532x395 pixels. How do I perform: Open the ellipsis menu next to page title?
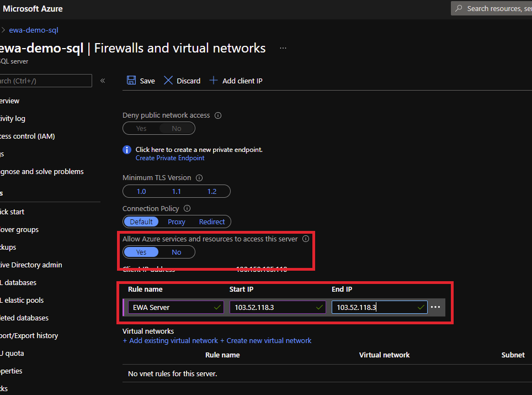point(283,49)
